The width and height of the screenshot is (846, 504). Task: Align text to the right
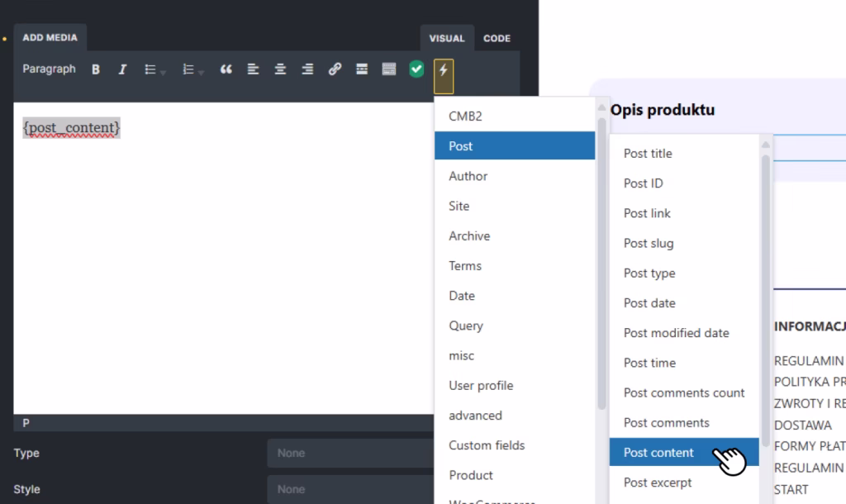[x=307, y=70]
